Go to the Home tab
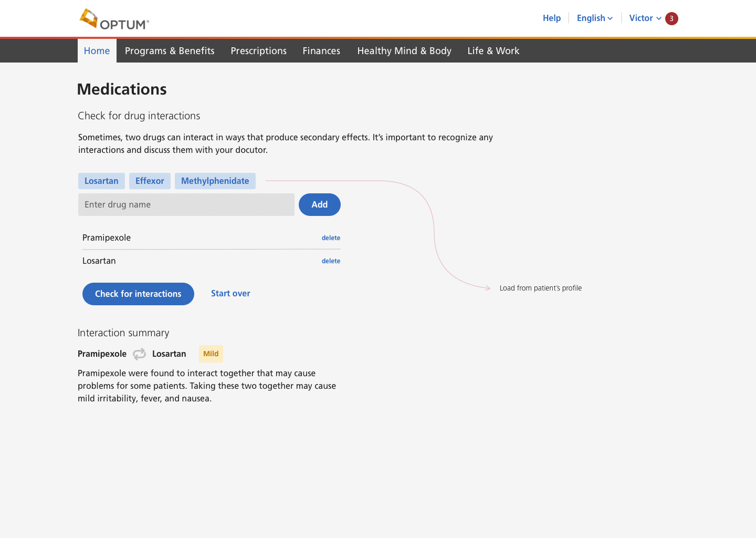 pyautogui.click(x=97, y=51)
